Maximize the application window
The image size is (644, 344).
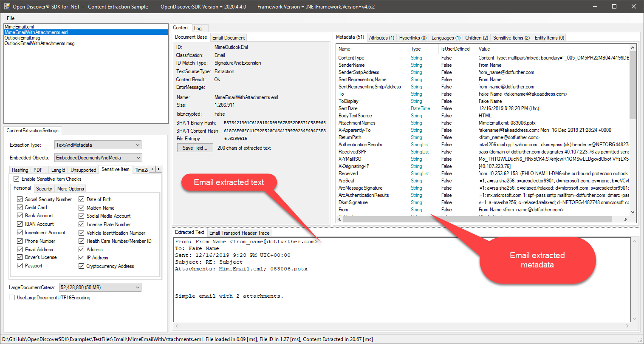pos(614,6)
